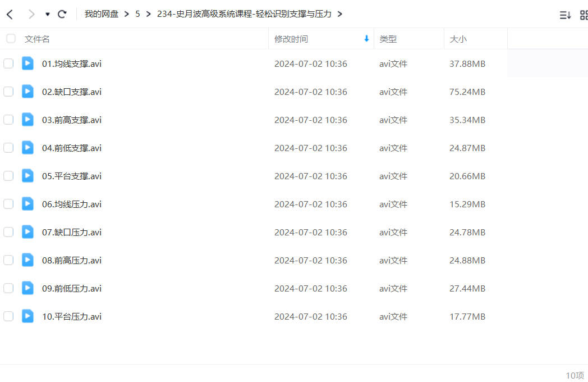Image resolution: width=588 pixels, height=382 pixels.
Task: Open file 04.前低支撑.avi
Action: coord(72,148)
